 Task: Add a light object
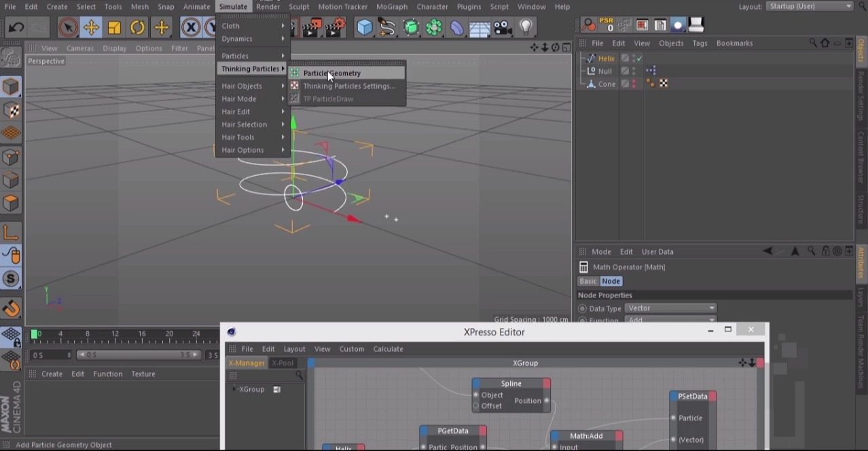(x=526, y=28)
